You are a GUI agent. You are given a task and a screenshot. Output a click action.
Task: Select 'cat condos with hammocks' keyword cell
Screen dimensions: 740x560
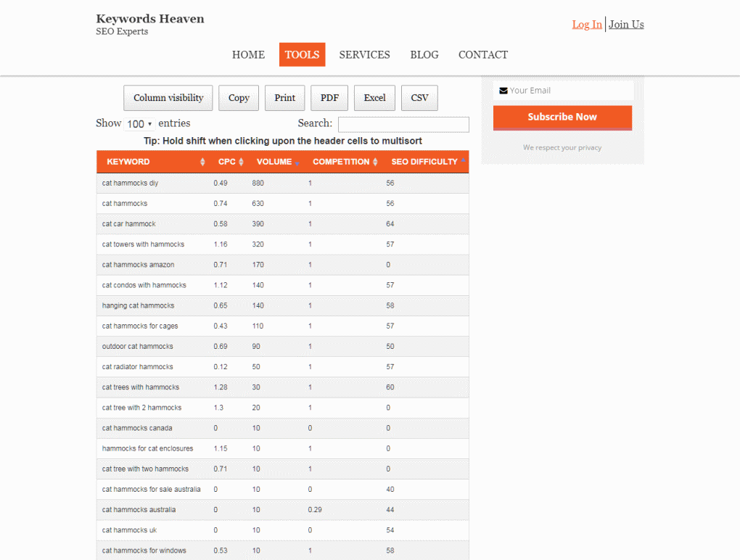[x=144, y=285]
